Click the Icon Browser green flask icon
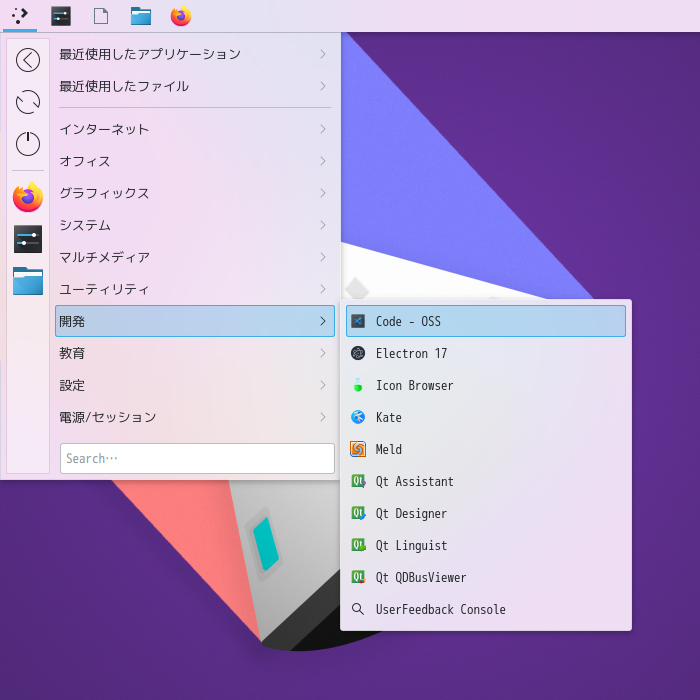Screen dimensions: 700x700 (x=358, y=385)
